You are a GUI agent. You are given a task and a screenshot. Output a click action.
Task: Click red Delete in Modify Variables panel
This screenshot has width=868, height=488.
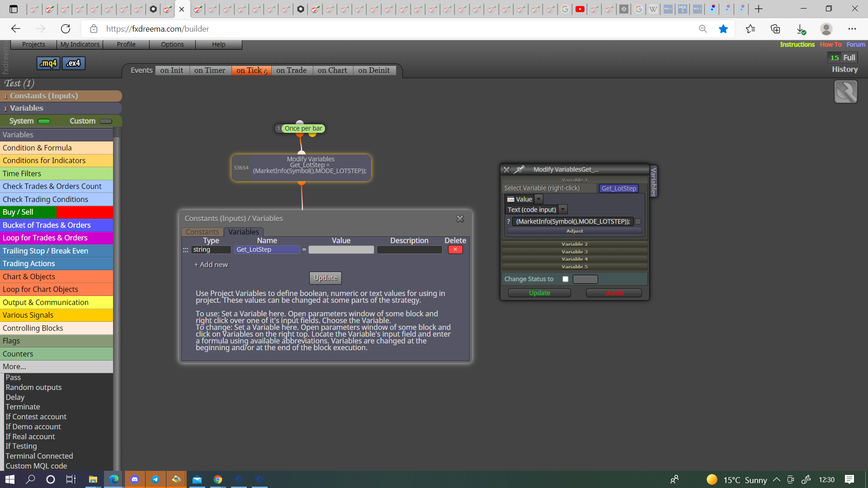614,293
